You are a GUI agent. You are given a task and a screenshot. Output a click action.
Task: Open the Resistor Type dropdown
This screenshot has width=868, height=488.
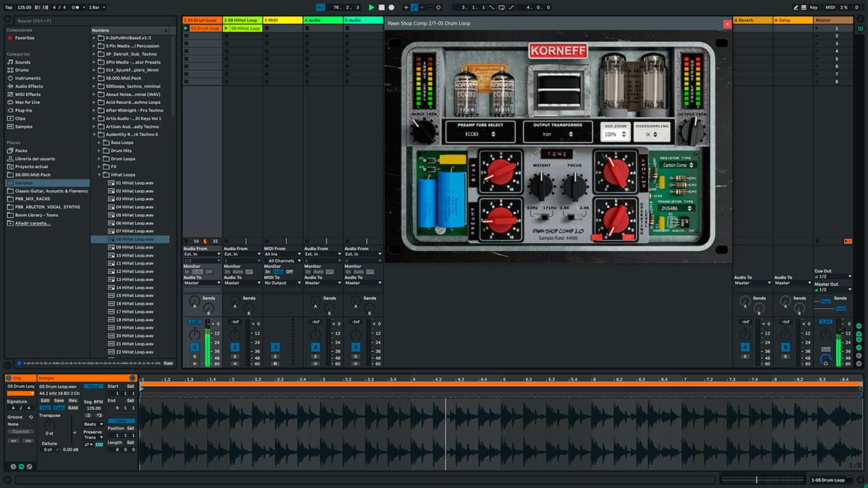[x=676, y=165]
